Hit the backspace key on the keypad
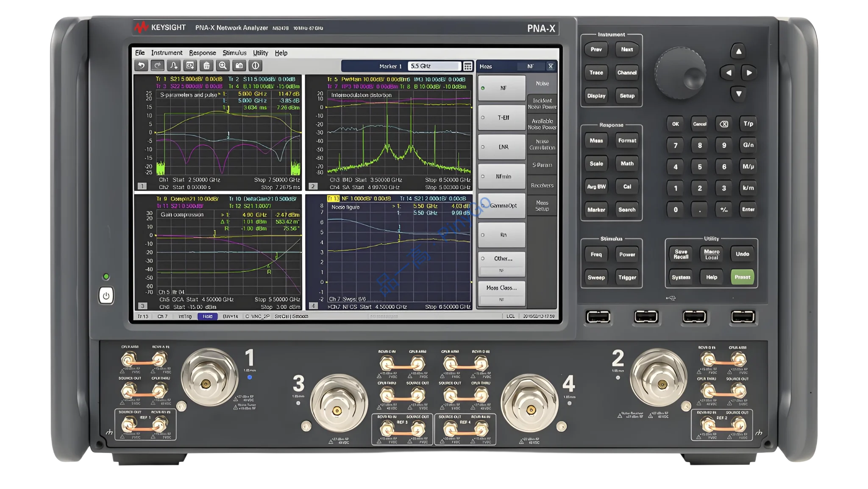The height and width of the screenshot is (489, 868). point(724,124)
